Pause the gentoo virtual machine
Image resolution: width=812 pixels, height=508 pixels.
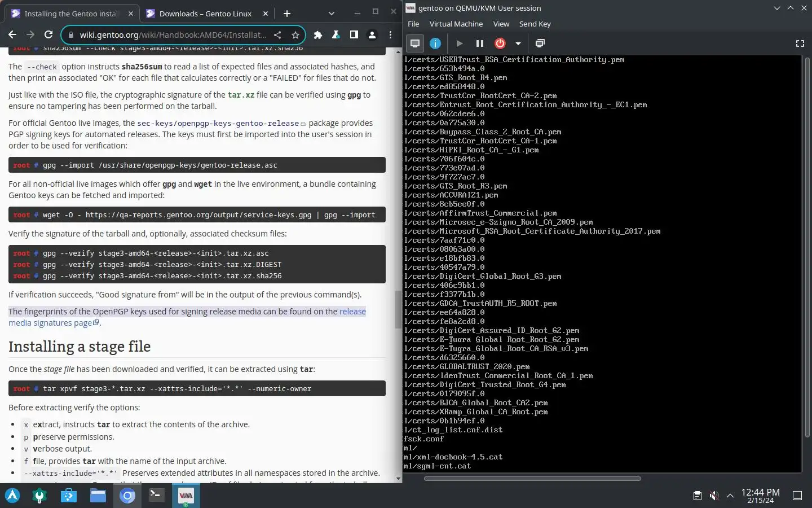click(480, 43)
